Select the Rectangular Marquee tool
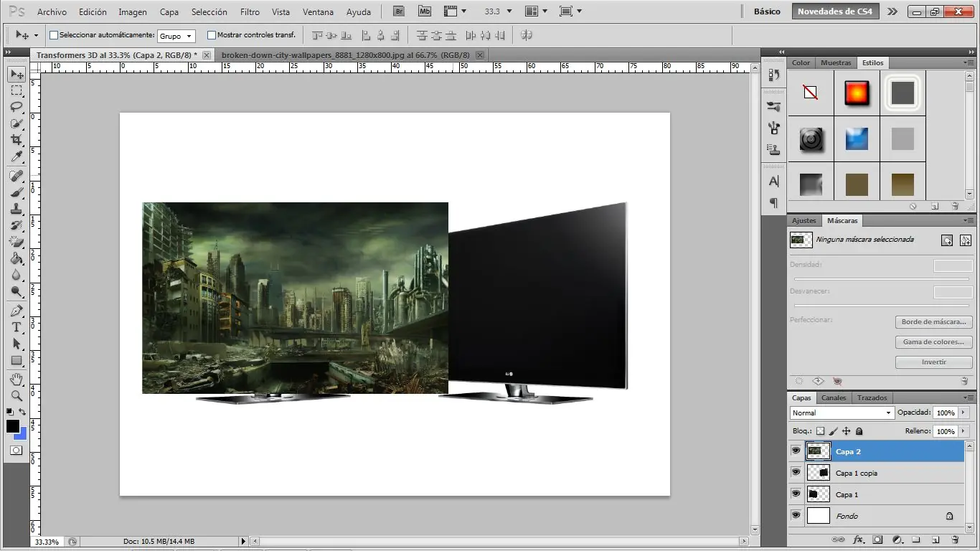The image size is (980, 551). click(x=17, y=90)
